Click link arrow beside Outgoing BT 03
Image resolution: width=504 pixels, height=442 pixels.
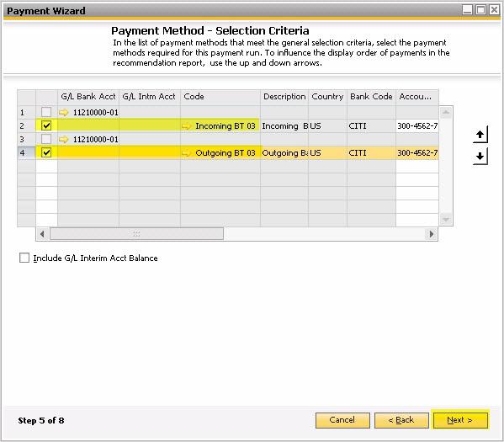coord(187,153)
